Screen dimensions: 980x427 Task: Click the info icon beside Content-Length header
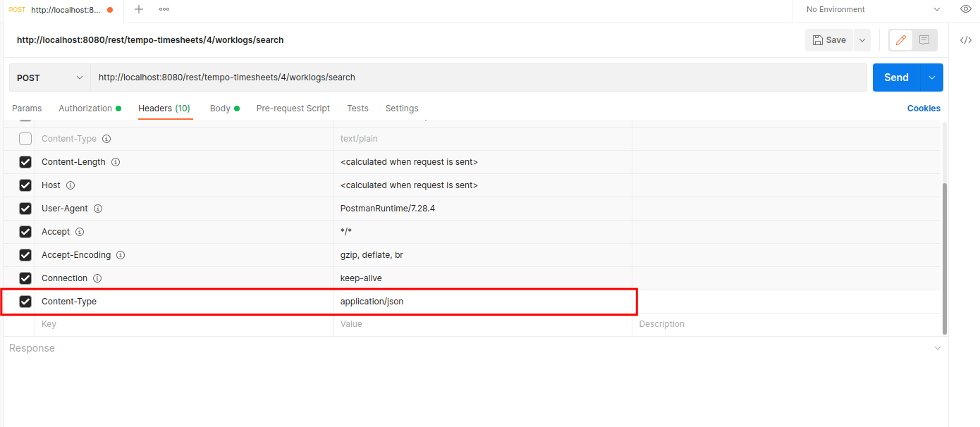tap(116, 161)
